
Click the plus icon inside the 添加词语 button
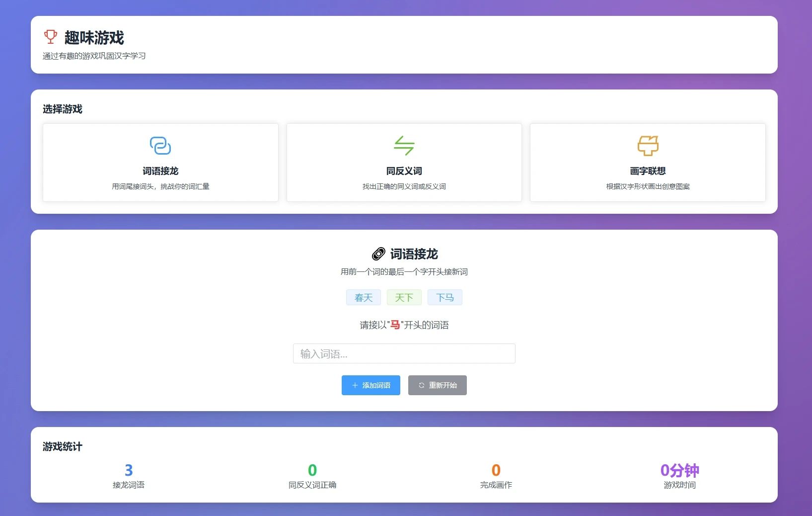[x=355, y=385]
